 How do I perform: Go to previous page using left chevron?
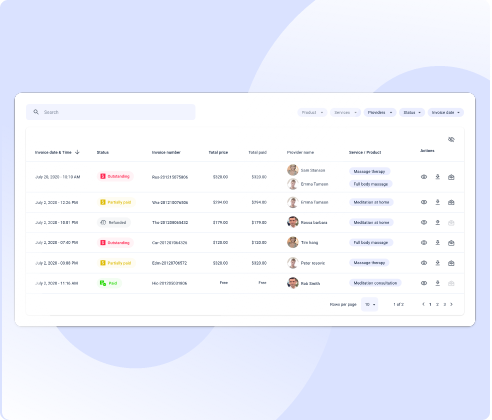click(x=423, y=304)
